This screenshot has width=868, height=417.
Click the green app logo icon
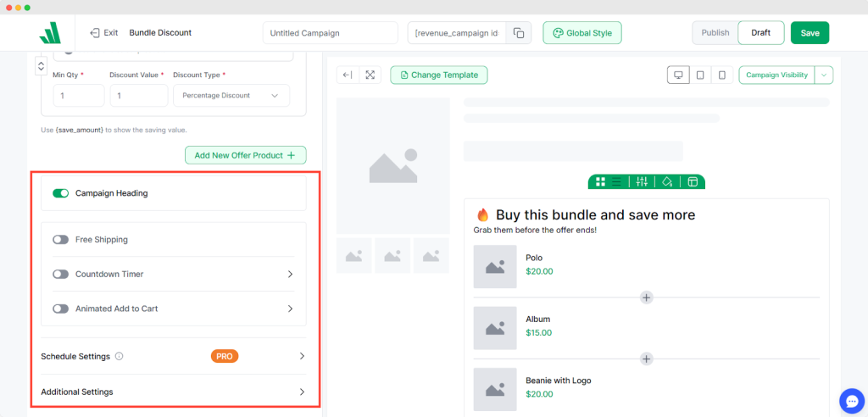point(48,33)
